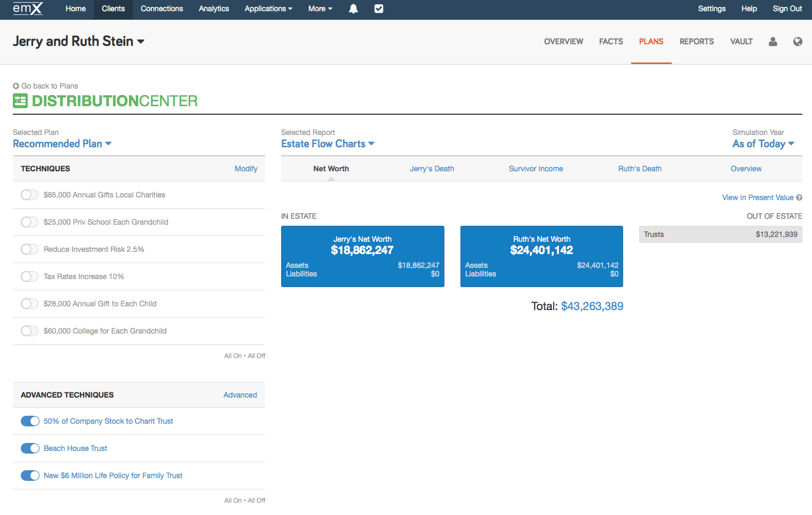Select the Net Worth chart tab

click(x=331, y=169)
